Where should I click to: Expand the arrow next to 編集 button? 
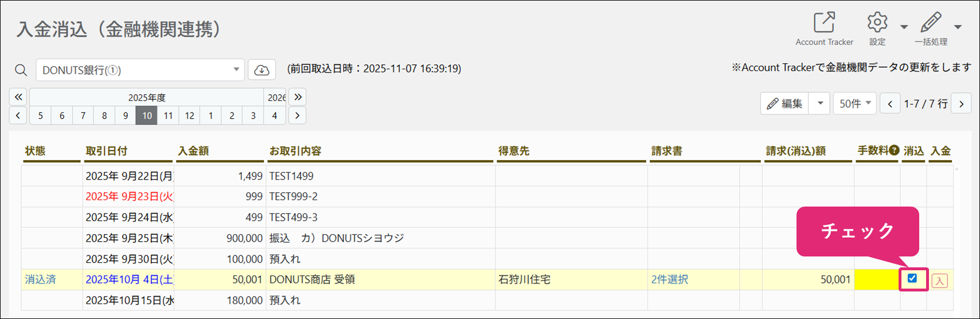click(x=820, y=103)
